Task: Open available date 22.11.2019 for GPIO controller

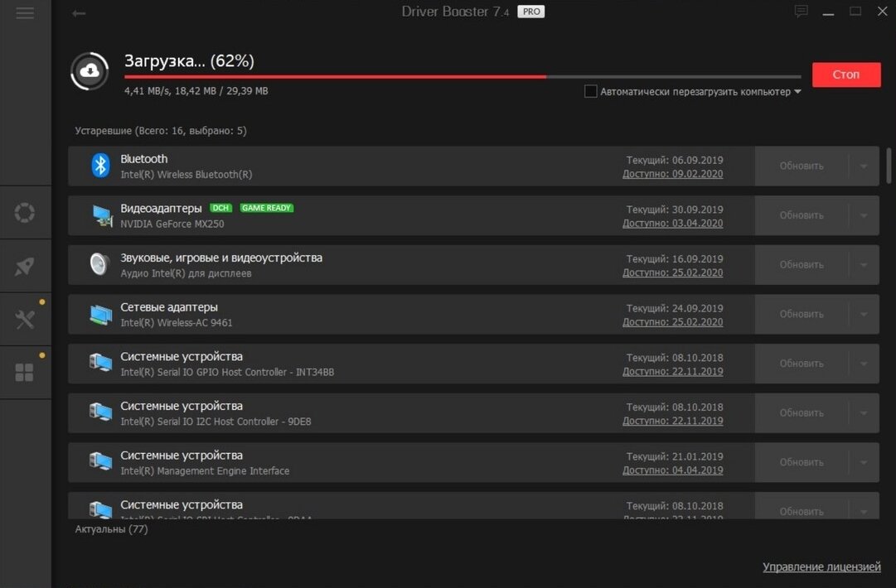Action: 672,372
